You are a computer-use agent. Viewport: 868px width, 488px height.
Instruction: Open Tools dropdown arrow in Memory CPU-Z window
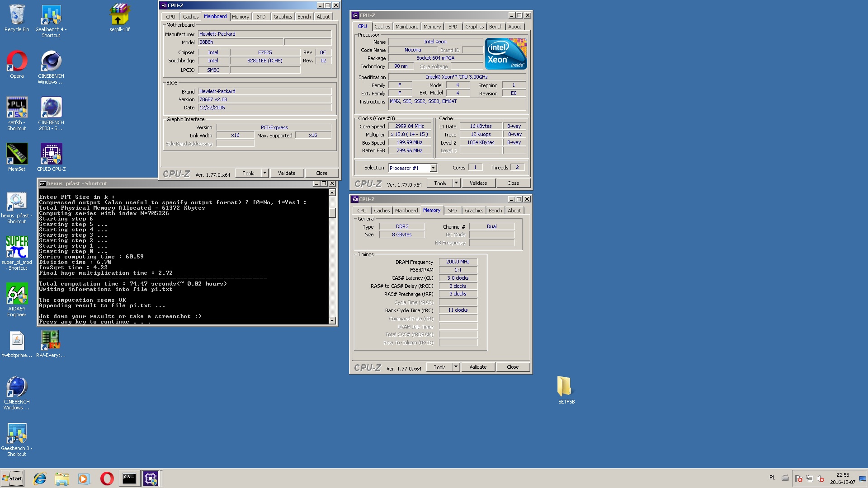coord(456,367)
